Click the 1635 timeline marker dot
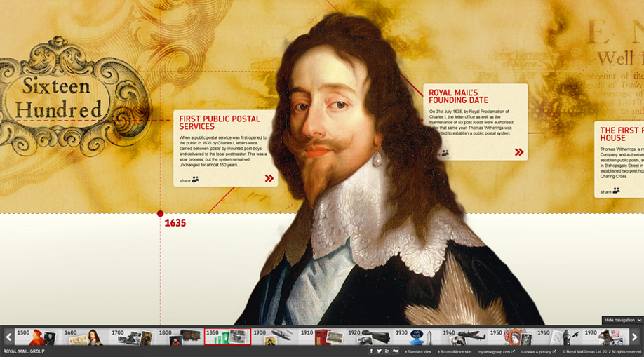The height and width of the screenshot is (357, 644). click(x=160, y=213)
